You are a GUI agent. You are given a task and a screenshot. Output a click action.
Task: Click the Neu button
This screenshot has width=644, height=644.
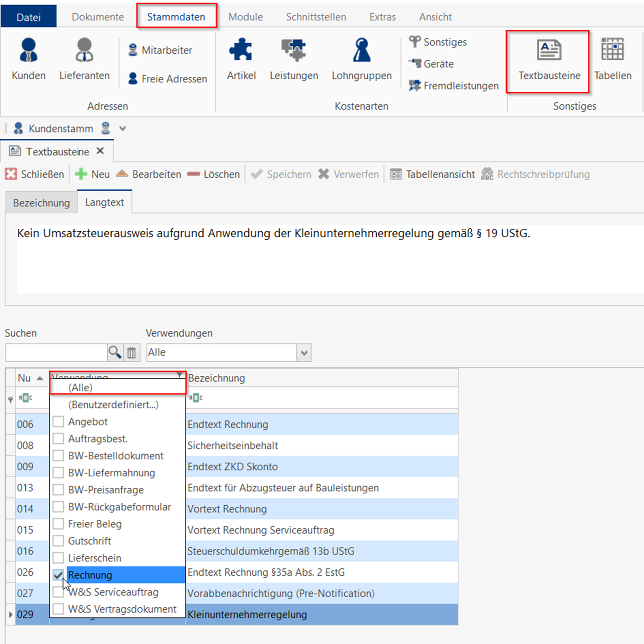(92, 175)
